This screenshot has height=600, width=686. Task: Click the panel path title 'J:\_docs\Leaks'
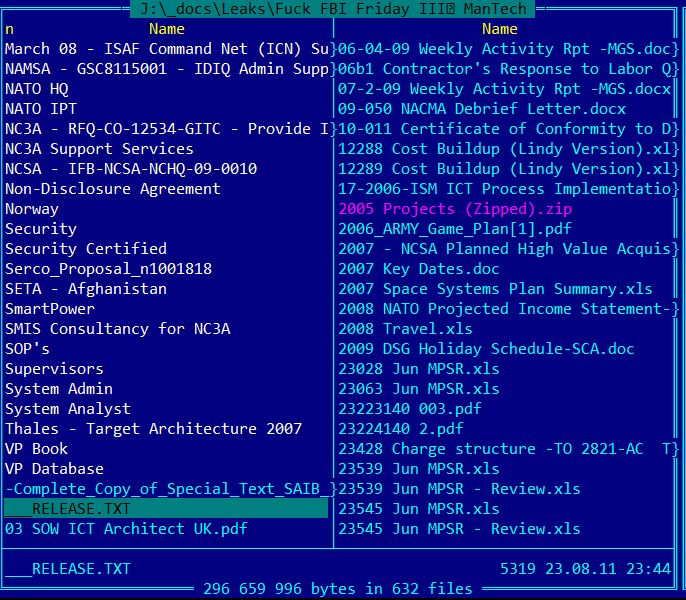[334, 8]
